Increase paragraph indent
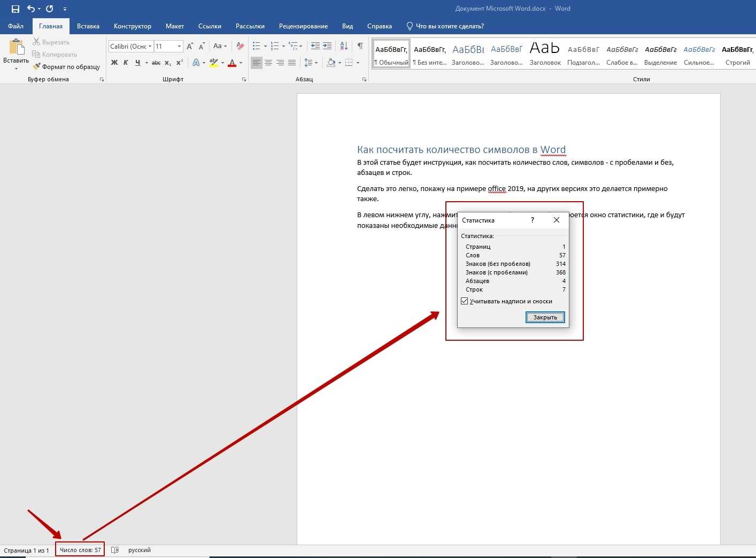756x558 pixels. click(x=327, y=47)
